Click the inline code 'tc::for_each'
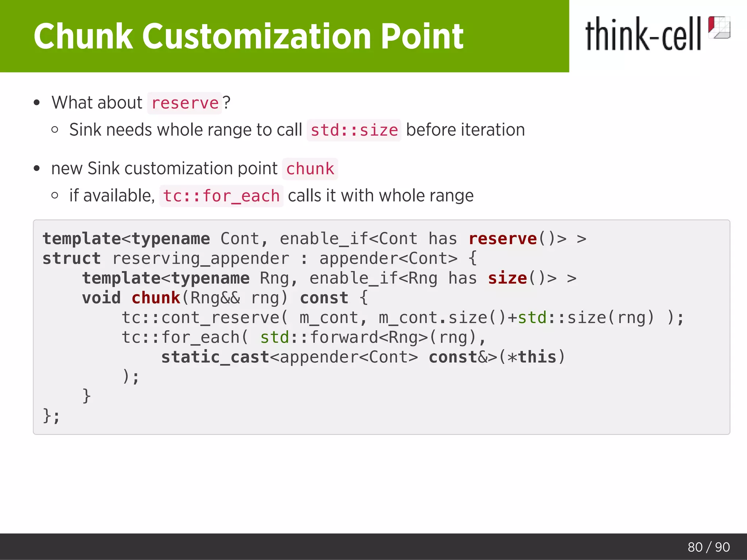The height and width of the screenshot is (560, 747). (221, 196)
